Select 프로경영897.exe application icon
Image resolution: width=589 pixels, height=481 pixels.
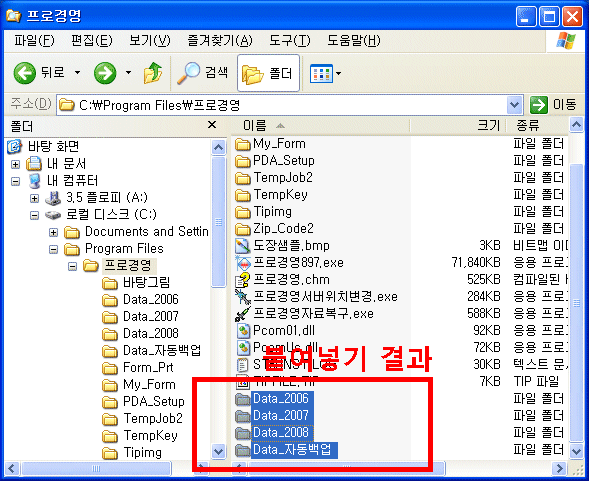(x=243, y=263)
